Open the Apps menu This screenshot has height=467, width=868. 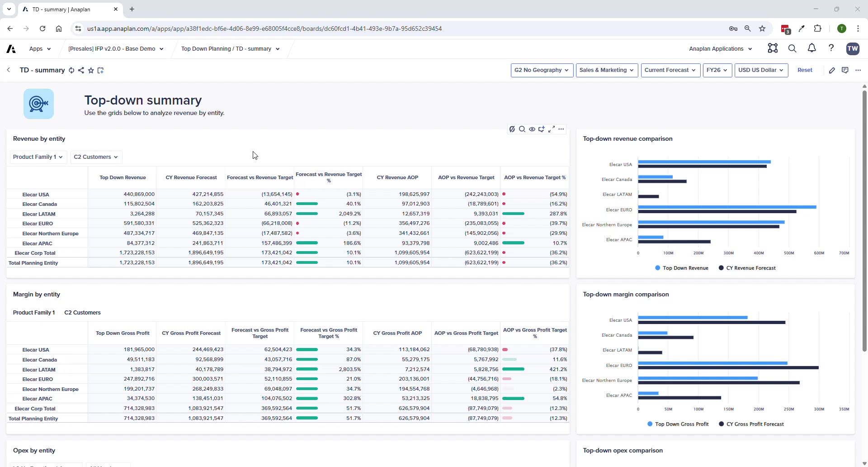click(x=40, y=49)
